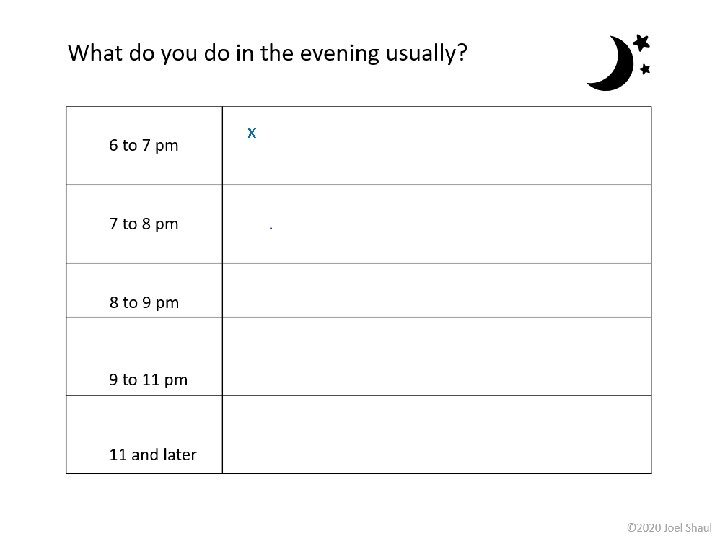Click the answer field for 11 and later
The width and height of the screenshot is (720, 540).
point(437,434)
